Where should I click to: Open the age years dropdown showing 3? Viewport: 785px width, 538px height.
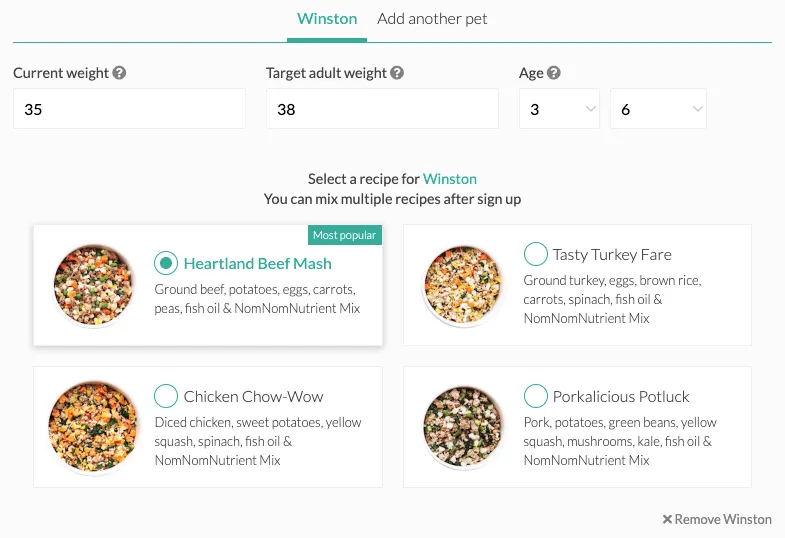tap(559, 109)
